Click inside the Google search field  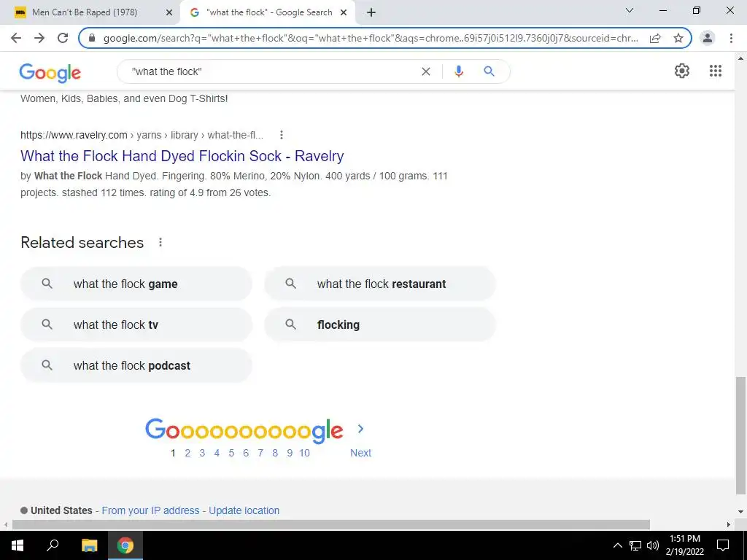[x=271, y=71]
